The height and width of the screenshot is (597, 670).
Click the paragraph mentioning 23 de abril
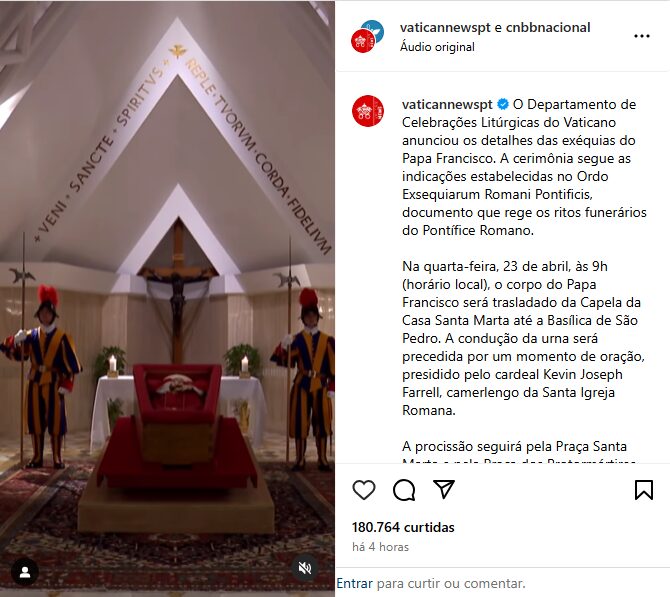click(x=523, y=338)
